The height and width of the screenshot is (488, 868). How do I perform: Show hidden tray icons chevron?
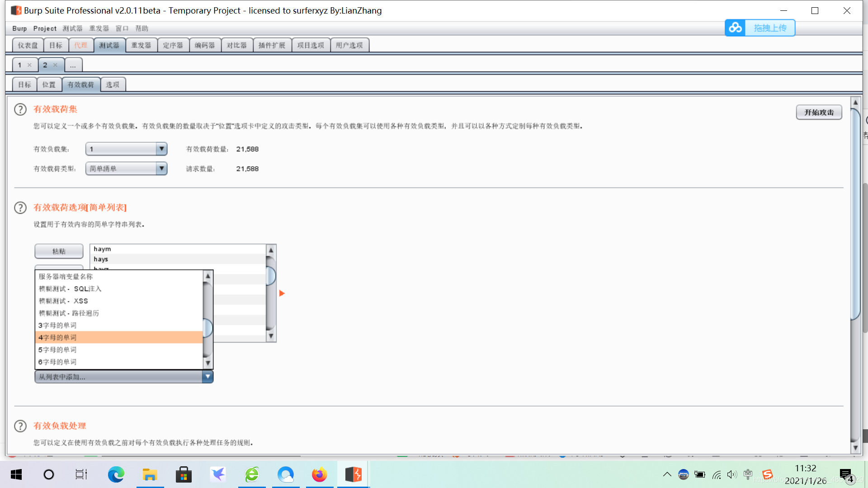click(x=667, y=474)
